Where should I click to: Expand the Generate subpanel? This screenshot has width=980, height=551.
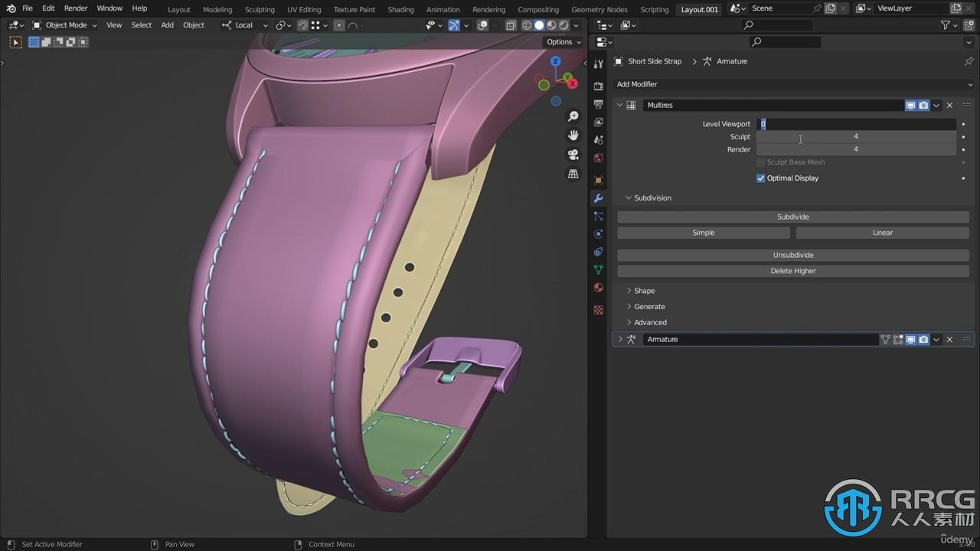(629, 307)
